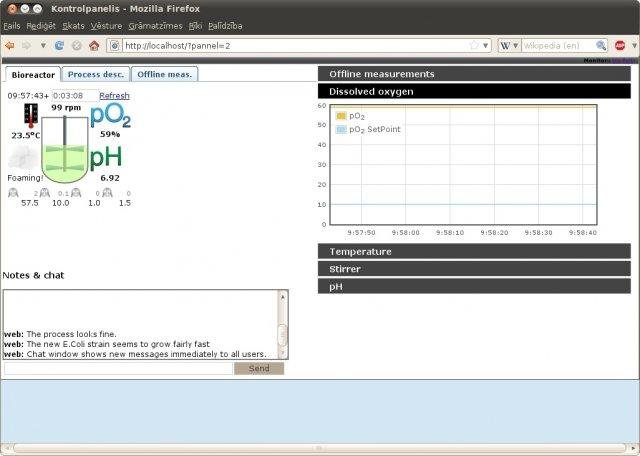Click the bioreactor vessel stirrer image
640x456 pixels.
[64, 149]
